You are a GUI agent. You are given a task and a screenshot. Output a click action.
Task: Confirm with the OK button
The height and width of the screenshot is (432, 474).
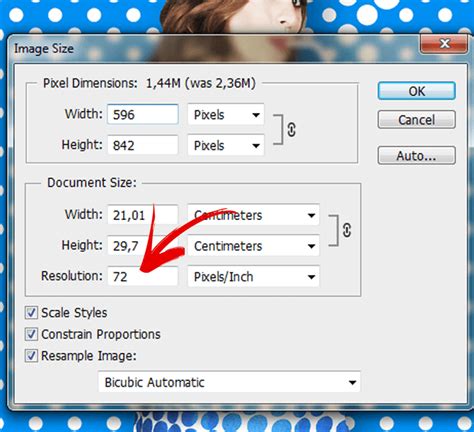click(x=417, y=91)
